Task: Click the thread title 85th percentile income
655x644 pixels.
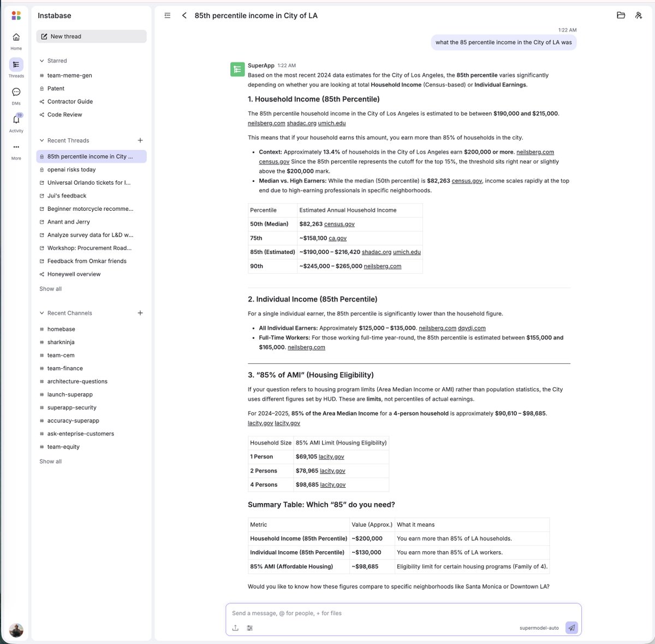Action: tap(256, 15)
